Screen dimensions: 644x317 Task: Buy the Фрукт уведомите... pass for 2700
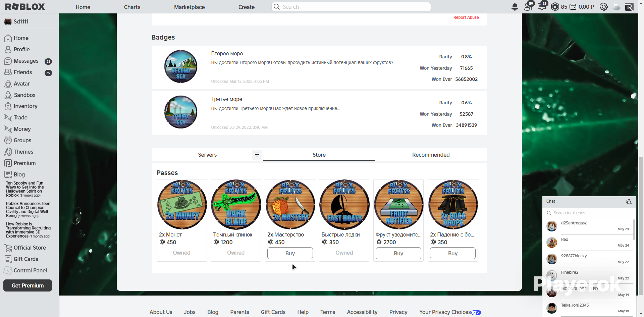(398, 253)
